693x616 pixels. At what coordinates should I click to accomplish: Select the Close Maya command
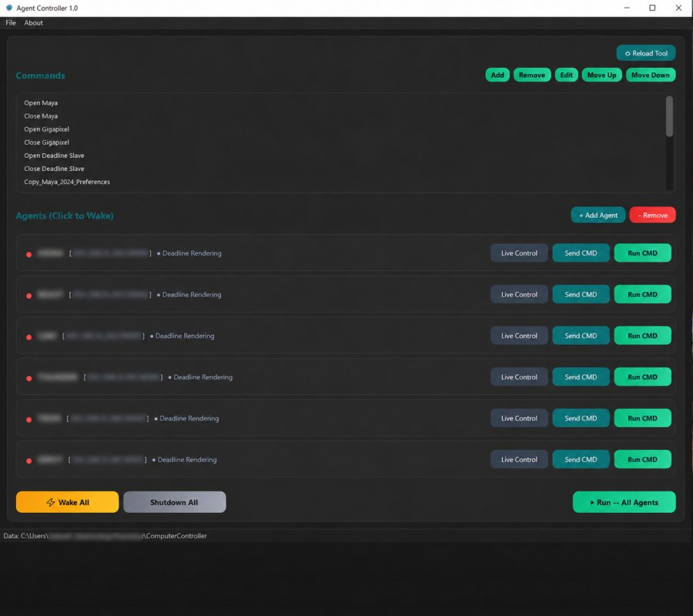coord(41,116)
